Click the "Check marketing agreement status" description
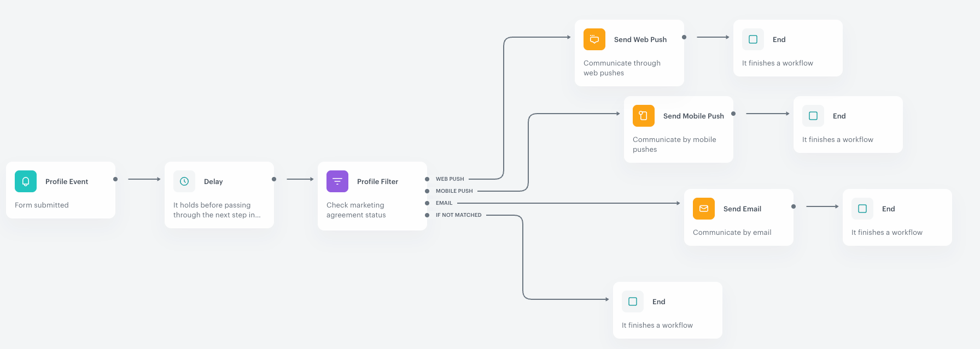 click(x=356, y=210)
